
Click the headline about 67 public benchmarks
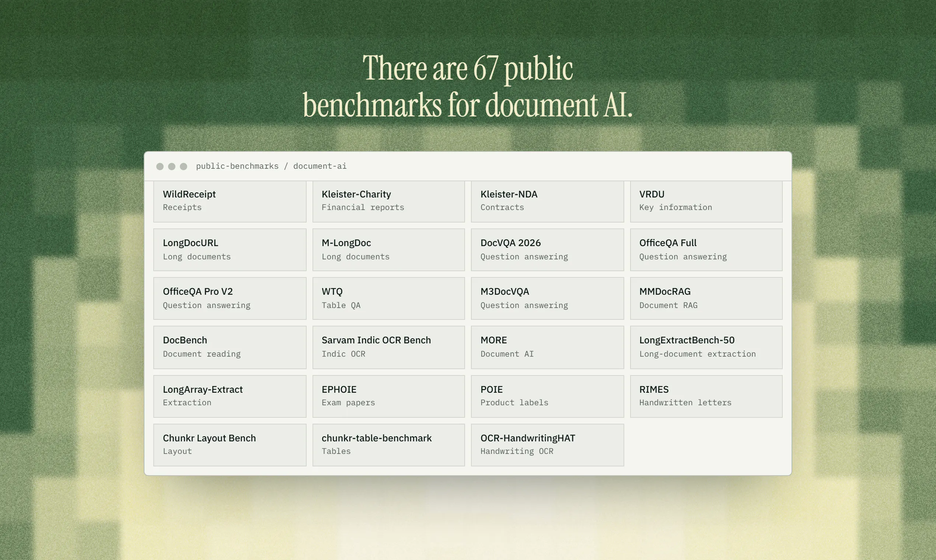pyautogui.click(x=468, y=87)
